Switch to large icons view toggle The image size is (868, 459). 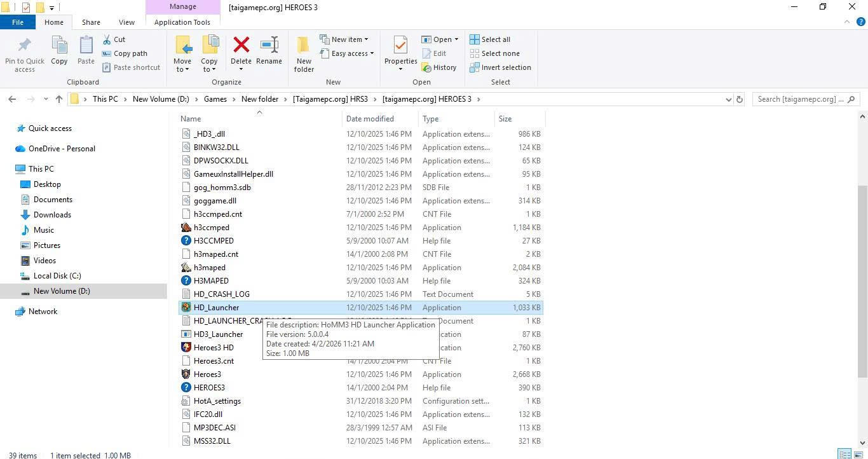[858, 454]
